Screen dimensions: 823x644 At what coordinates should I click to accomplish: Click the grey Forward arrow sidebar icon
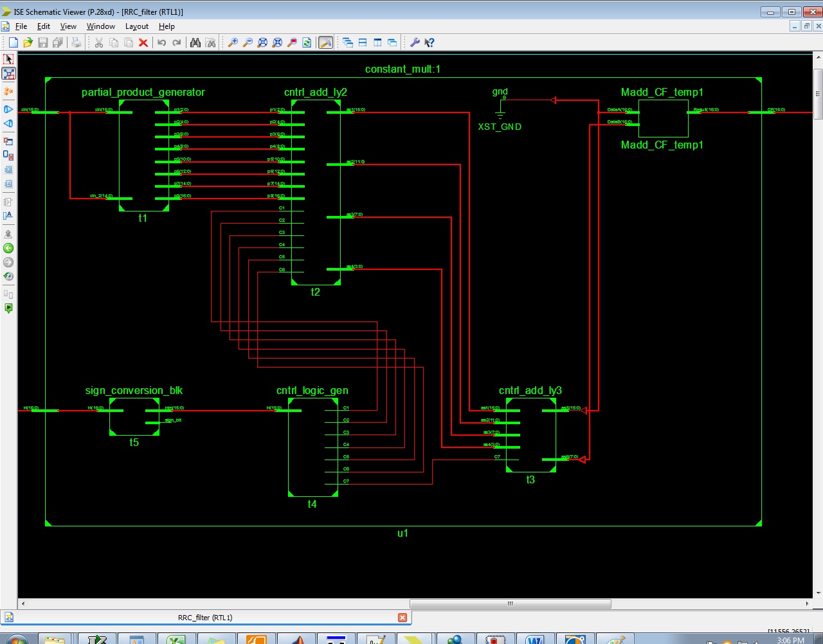point(8,262)
